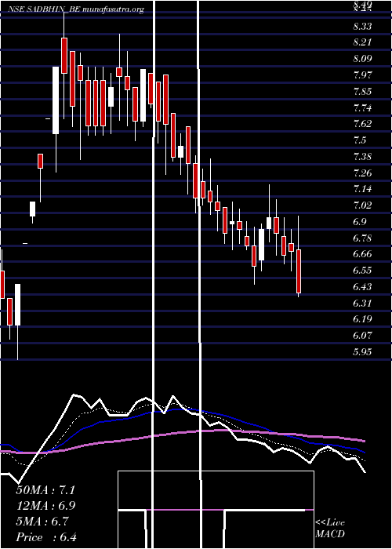Click the '50MA : 7.1' indicator text
Image resolution: width=392 pixels, height=549 pixels.
[x=45, y=490]
